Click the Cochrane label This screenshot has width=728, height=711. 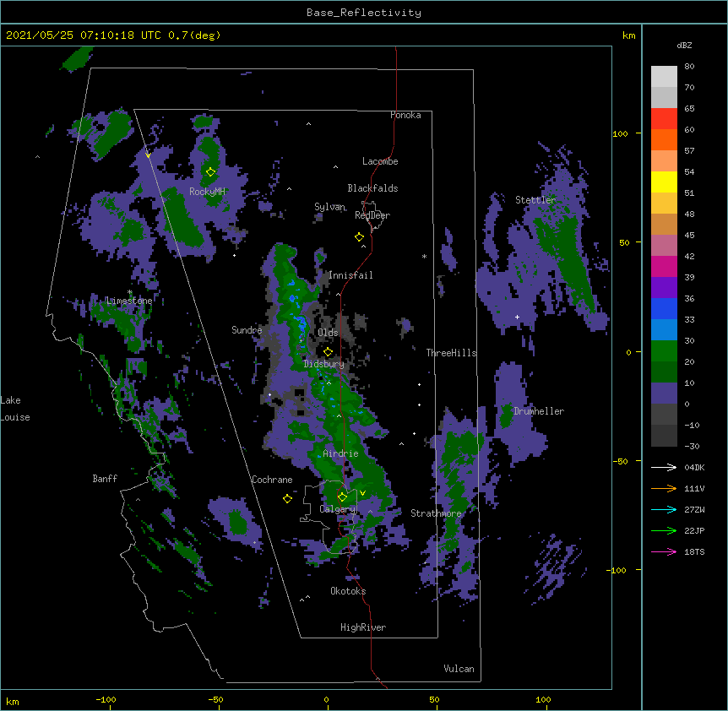point(272,480)
